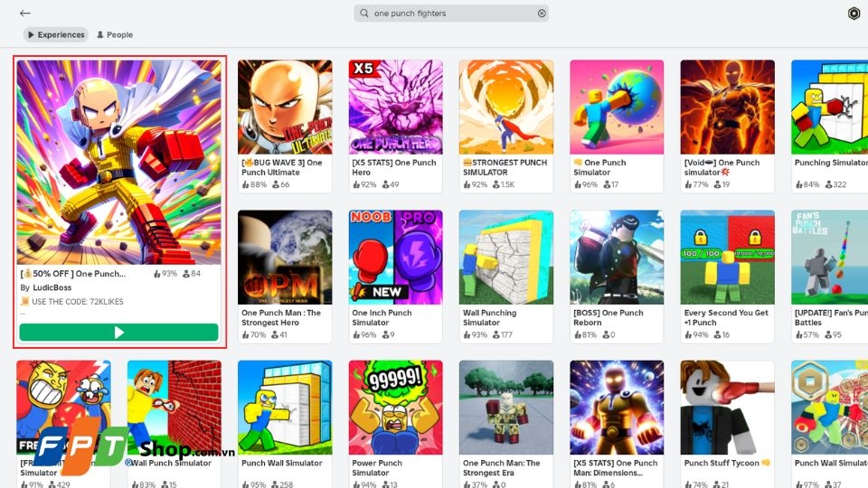This screenshot has height=488, width=868.
Task: Open Power Punch Simulator 99999 thumbnail
Action: (396, 408)
